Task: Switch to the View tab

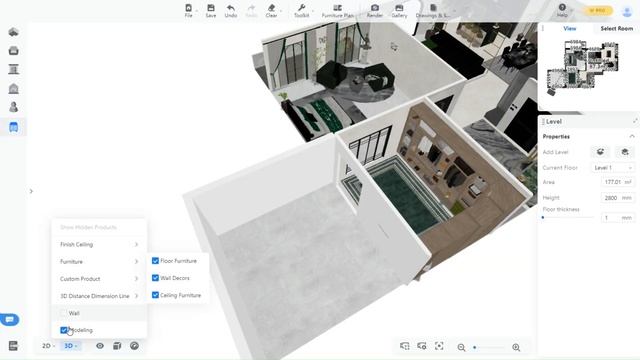Action: (x=569, y=28)
